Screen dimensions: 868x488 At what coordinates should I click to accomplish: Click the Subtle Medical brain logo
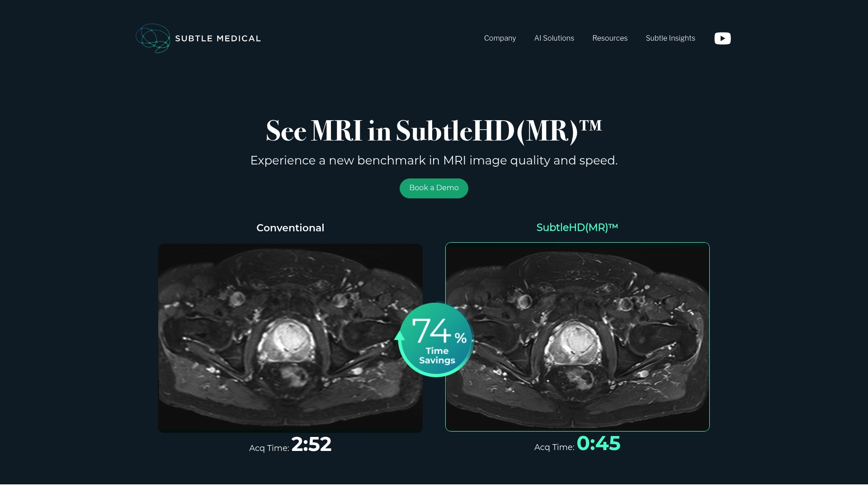(153, 38)
